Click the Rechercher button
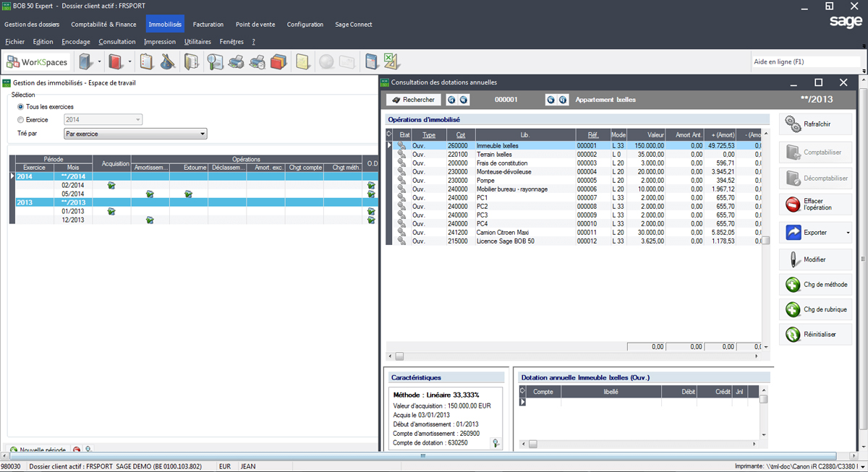The image size is (868, 472). pyautogui.click(x=413, y=100)
